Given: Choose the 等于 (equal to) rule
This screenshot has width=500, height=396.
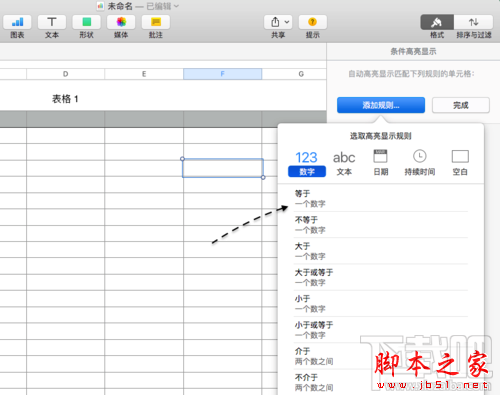Looking at the screenshot, I should coord(381,199).
